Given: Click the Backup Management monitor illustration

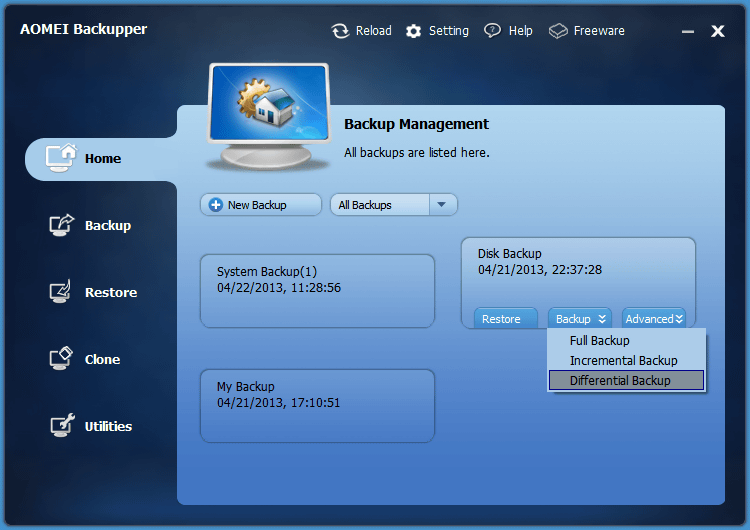Looking at the screenshot, I should pyautogui.click(x=269, y=117).
